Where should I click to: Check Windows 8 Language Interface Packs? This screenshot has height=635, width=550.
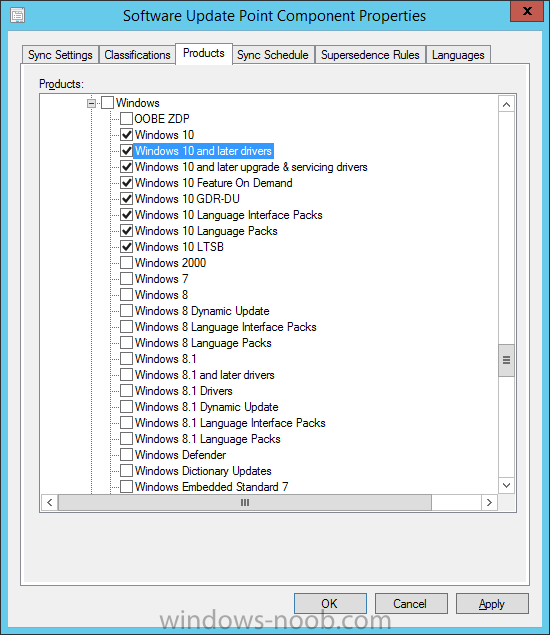click(126, 327)
